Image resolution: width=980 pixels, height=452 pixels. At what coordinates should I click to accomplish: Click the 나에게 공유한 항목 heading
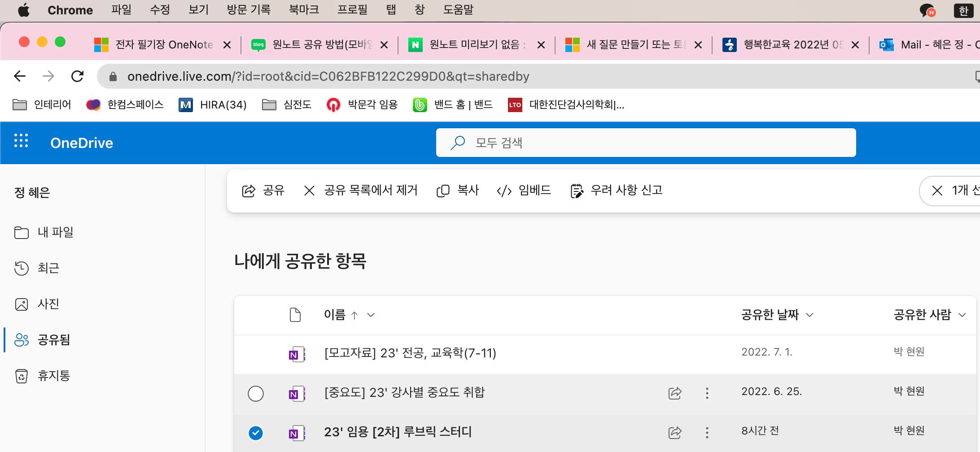pos(300,261)
